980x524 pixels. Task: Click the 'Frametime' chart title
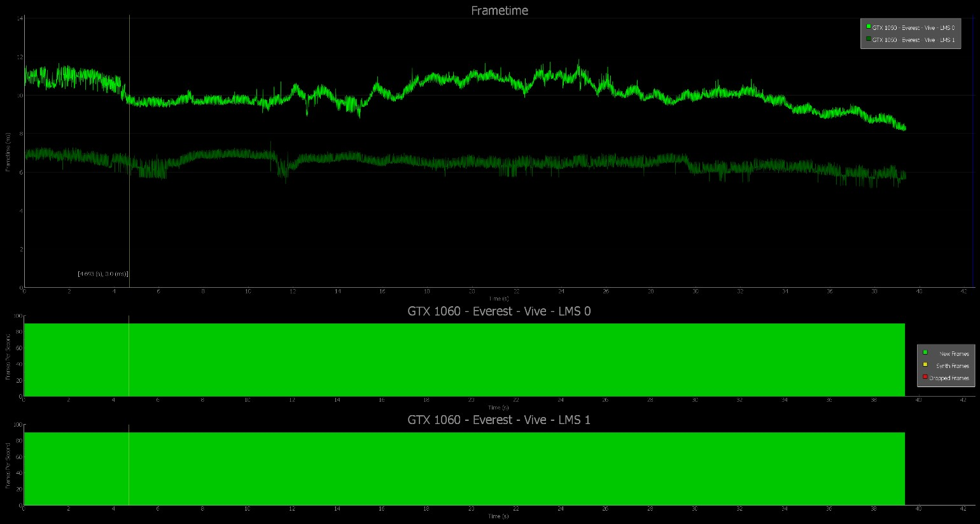tap(500, 11)
